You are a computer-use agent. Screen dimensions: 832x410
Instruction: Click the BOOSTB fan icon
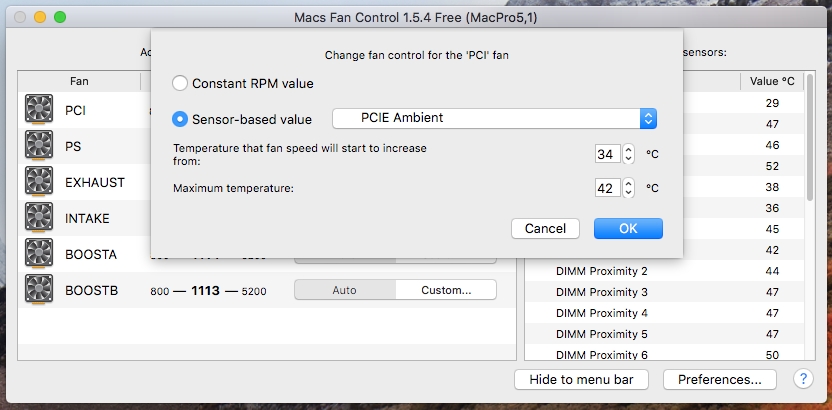pos(39,290)
